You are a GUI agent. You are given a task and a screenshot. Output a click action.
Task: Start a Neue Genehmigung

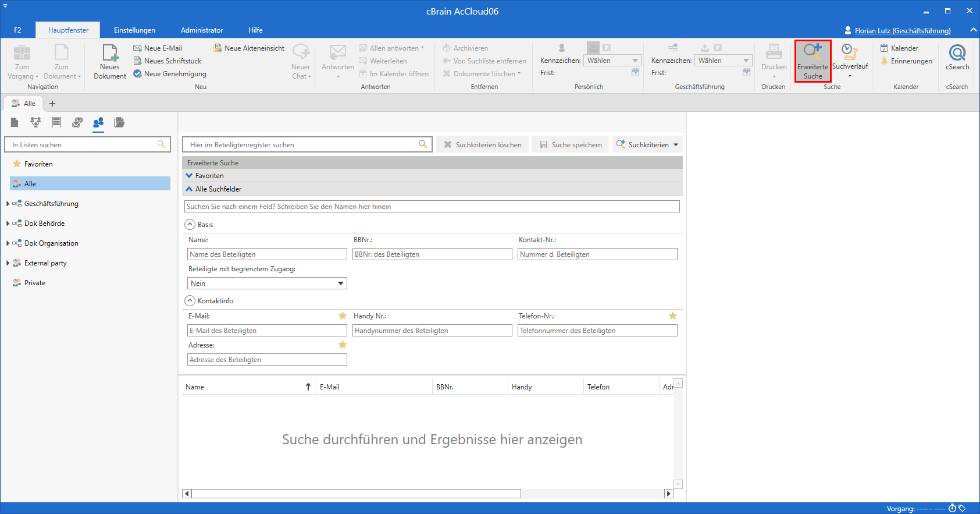(x=169, y=74)
